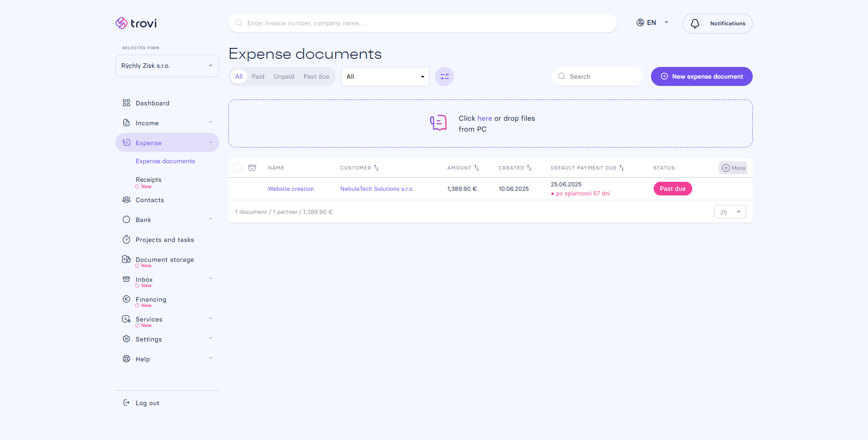The width and height of the screenshot is (868, 440).
Task: Focus the top invoice number search field
Action: tap(423, 23)
